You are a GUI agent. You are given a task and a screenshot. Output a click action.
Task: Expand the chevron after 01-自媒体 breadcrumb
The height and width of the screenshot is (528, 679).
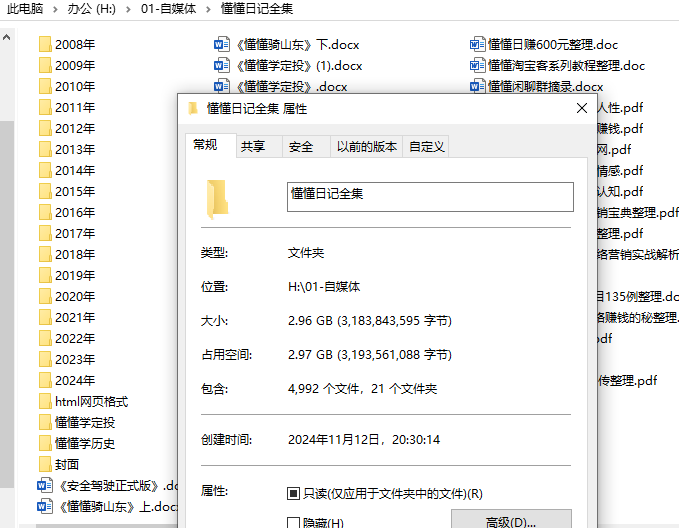coord(207,9)
